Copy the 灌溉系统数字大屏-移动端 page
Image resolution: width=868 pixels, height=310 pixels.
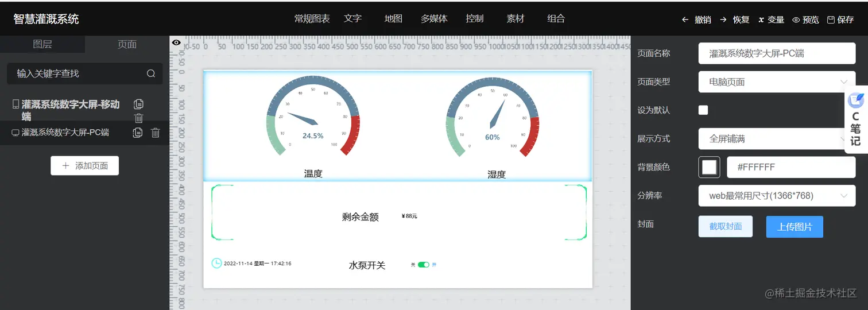(138, 104)
